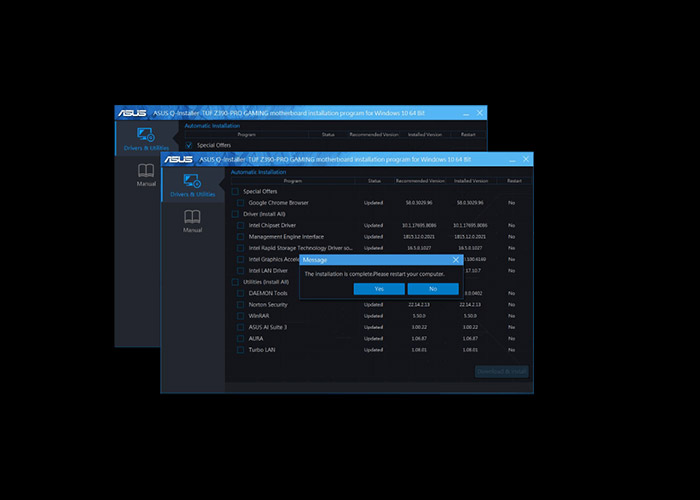Viewport: 700px width, 500px height.
Task: Toggle Intel Chipset Driver checkbox
Action: pyautogui.click(x=241, y=225)
